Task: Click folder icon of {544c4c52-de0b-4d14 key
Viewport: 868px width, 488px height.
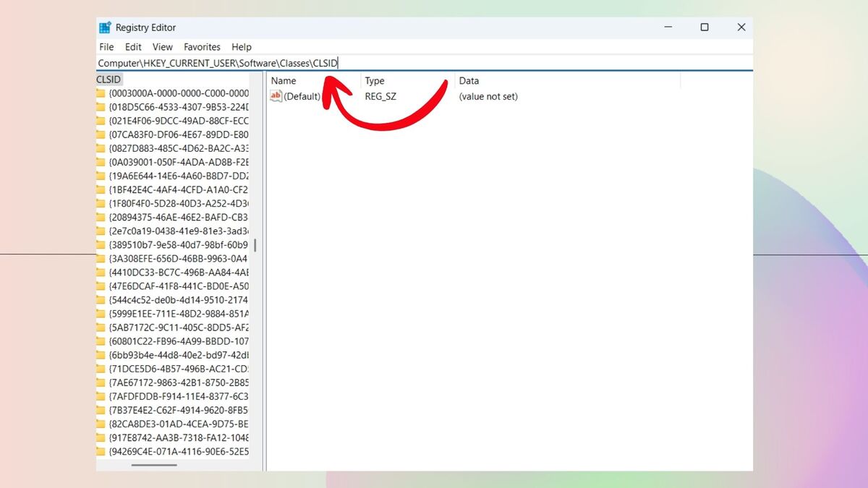Action: coord(101,299)
